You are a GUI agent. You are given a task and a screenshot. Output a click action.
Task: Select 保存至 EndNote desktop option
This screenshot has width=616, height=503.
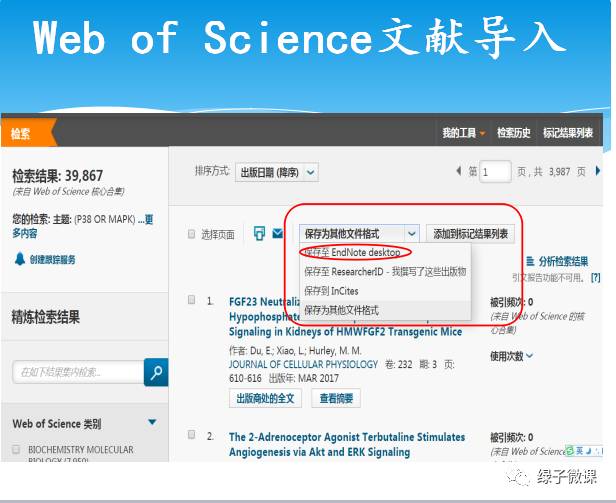352,252
